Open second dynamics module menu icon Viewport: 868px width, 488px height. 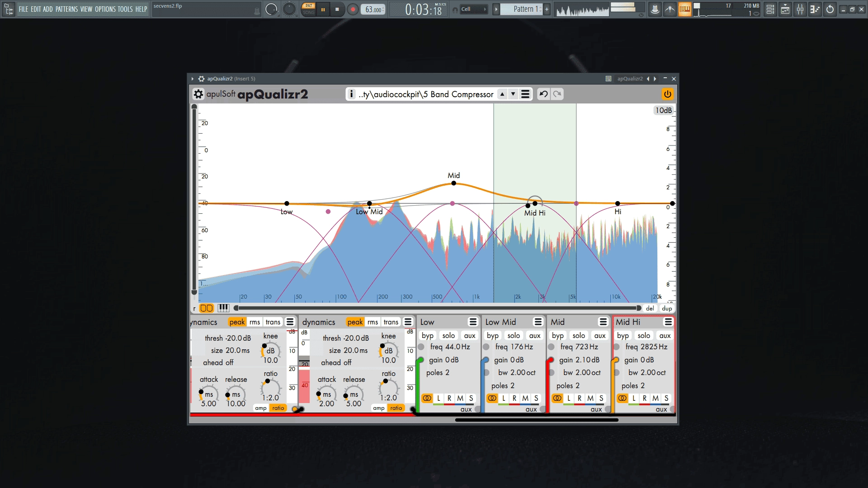(x=408, y=322)
